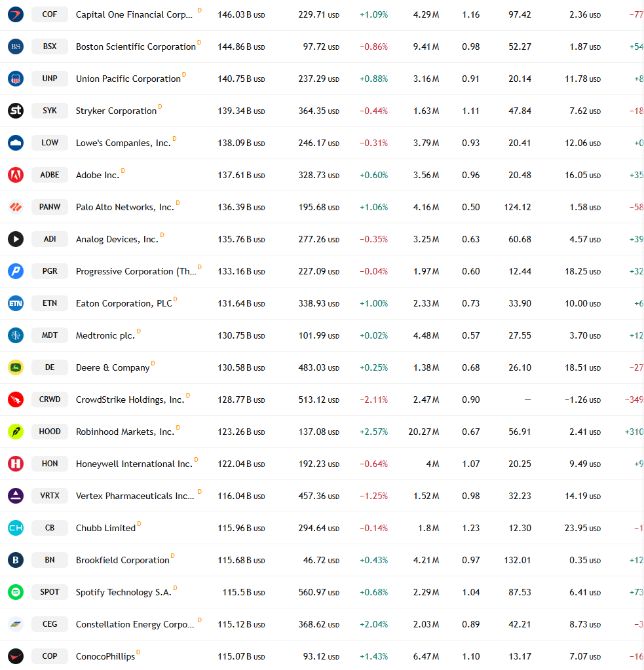The image size is (644, 670).
Task: Open the CRWD ticker badge
Action: [x=50, y=400]
